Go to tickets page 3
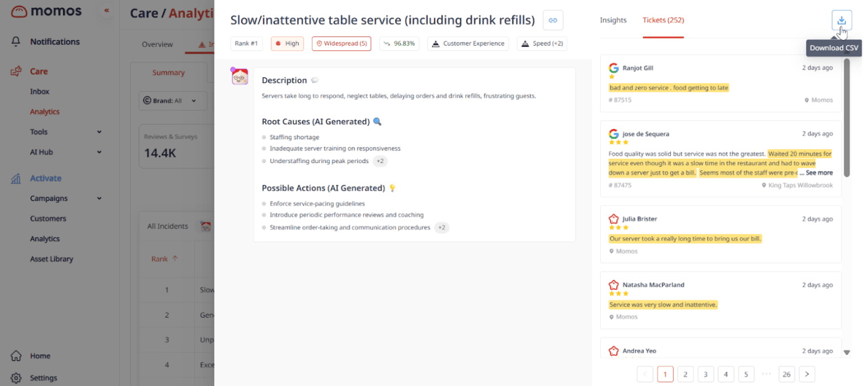 [x=706, y=374]
